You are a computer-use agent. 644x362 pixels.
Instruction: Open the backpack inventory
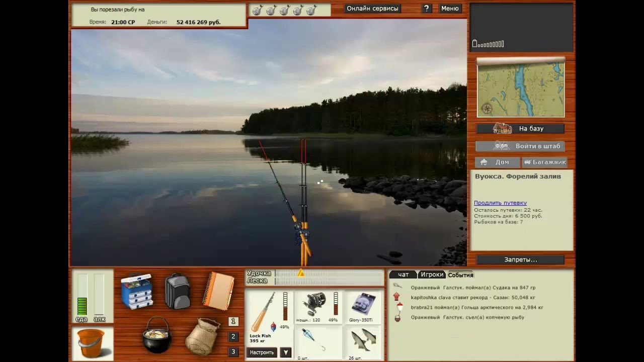point(178,291)
